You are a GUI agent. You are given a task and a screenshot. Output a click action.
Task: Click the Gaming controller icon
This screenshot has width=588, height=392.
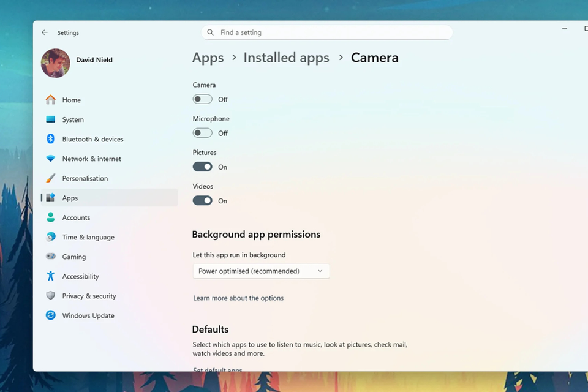(50, 257)
